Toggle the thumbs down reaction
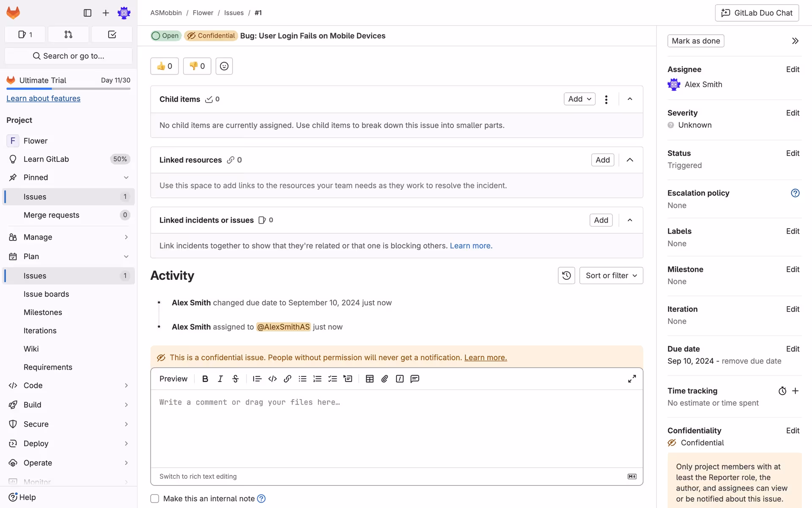The width and height of the screenshot is (812, 508). click(197, 66)
